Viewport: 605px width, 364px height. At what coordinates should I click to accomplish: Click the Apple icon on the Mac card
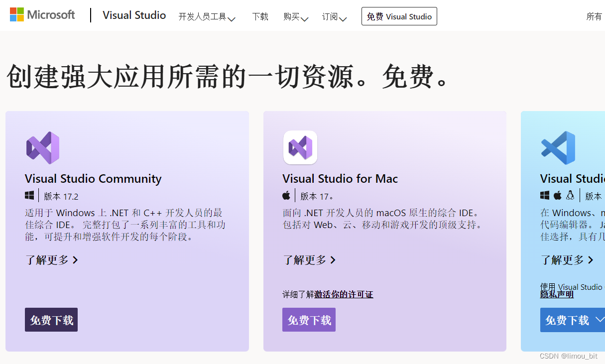[287, 195]
